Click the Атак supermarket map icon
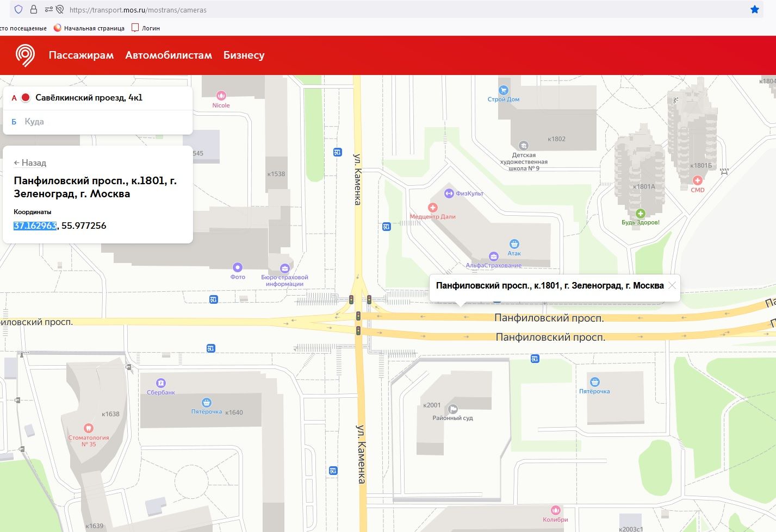776x532 pixels. pos(514,244)
